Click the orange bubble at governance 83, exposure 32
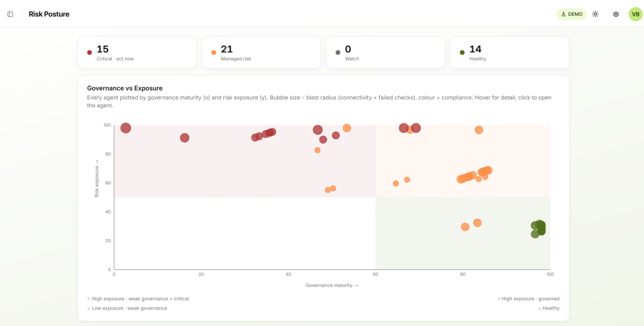Screen dimensions: 644x326 coord(477,223)
